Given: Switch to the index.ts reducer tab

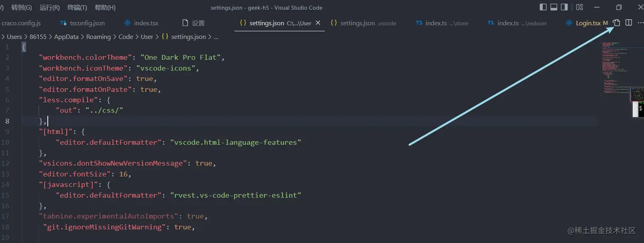Looking at the screenshot, I should point(517,23).
